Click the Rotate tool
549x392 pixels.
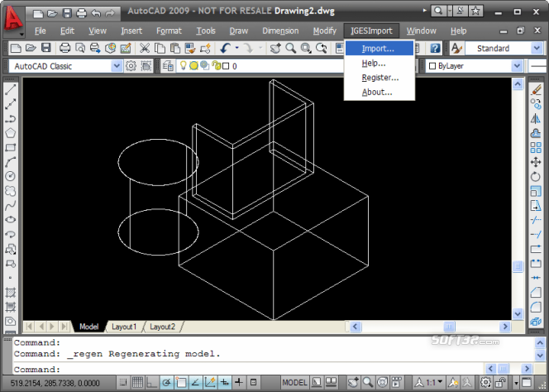tap(536, 176)
